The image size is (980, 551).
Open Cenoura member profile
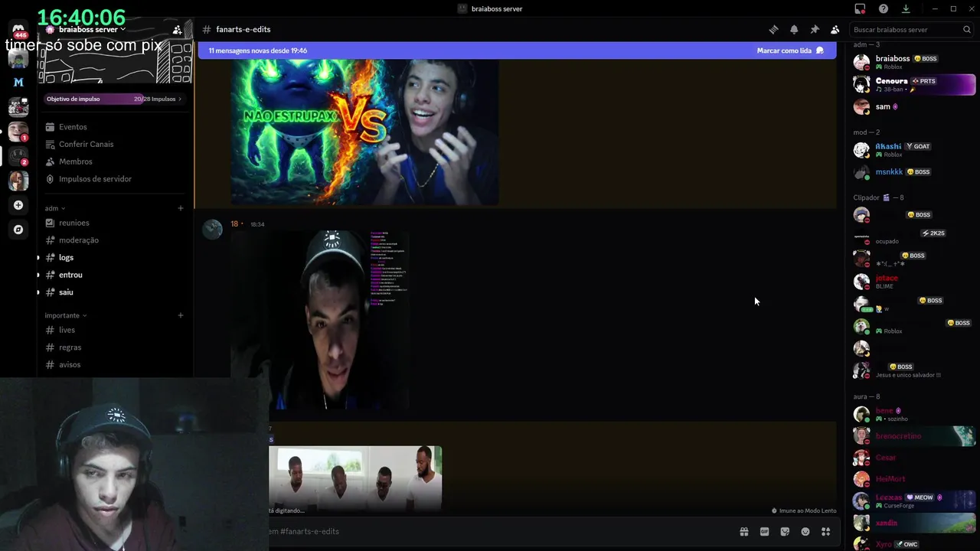914,84
